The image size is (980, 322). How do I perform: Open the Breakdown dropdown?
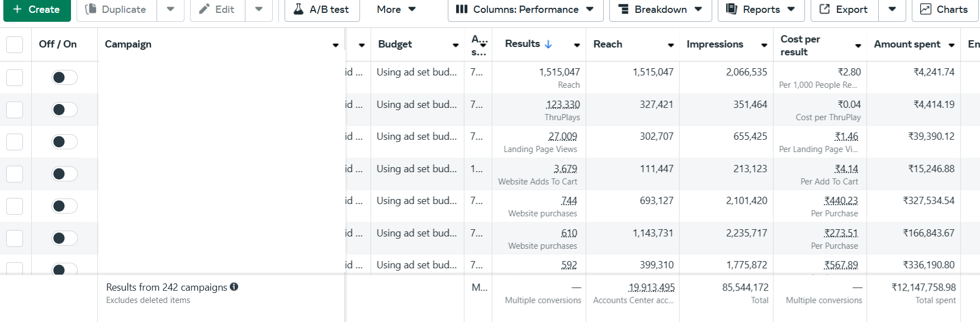click(660, 10)
